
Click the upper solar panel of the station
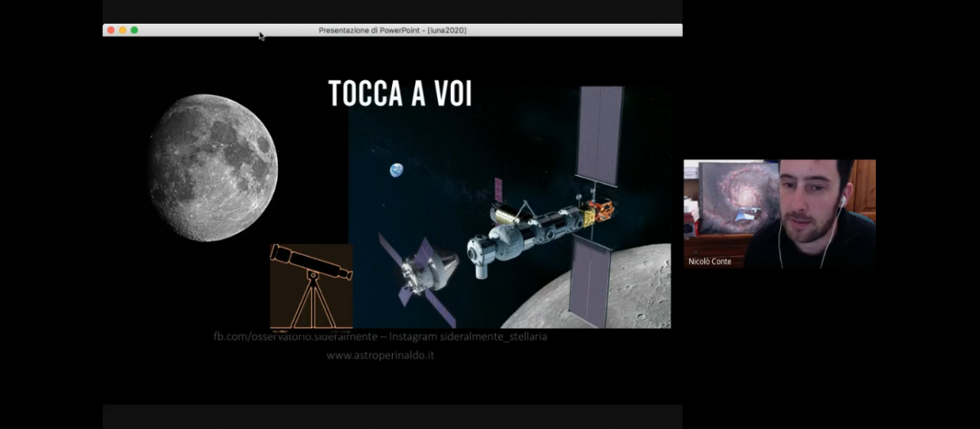tap(599, 135)
